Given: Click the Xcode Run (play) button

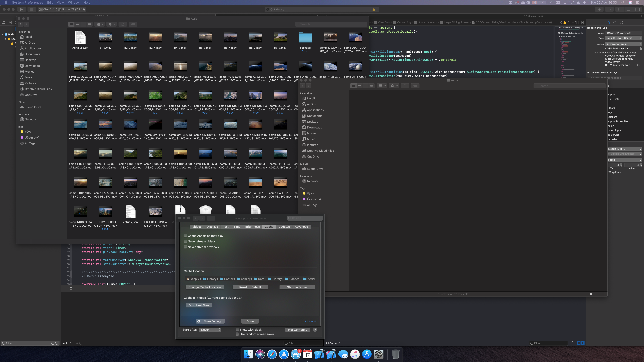Looking at the screenshot, I should pyautogui.click(x=21, y=9).
